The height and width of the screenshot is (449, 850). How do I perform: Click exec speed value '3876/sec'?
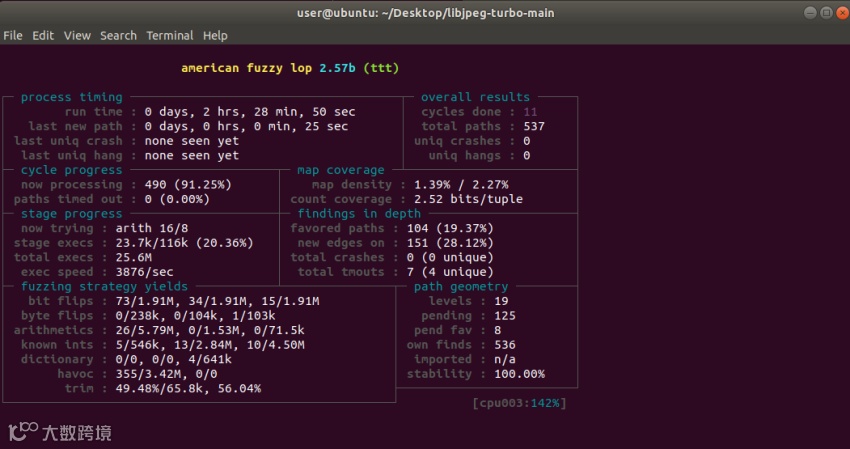pos(144,272)
